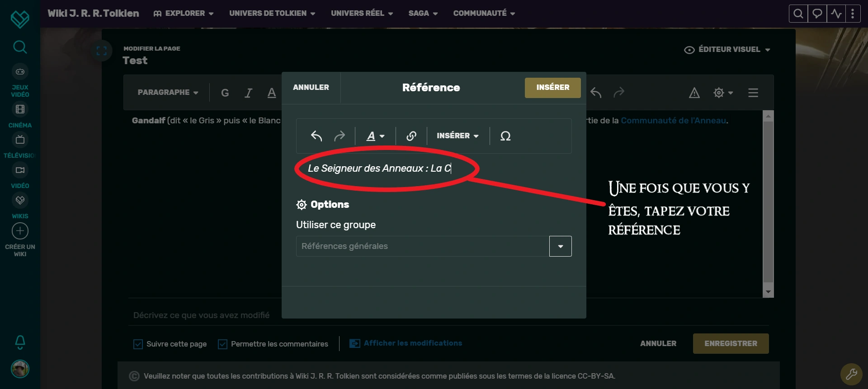Click the Fandom heart logo
The image size is (868, 389).
coord(20,19)
